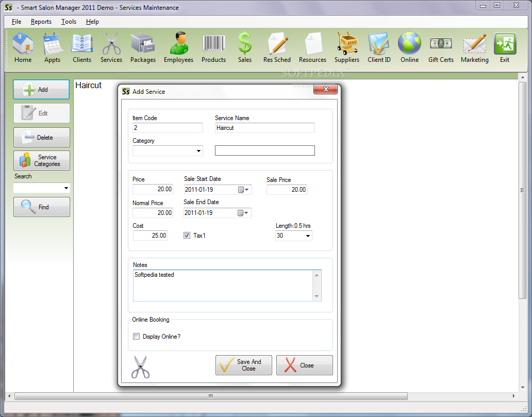Image resolution: width=532 pixels, height=417 pixels.
Task: Open the Clients book icon
Action: [82, 47]
